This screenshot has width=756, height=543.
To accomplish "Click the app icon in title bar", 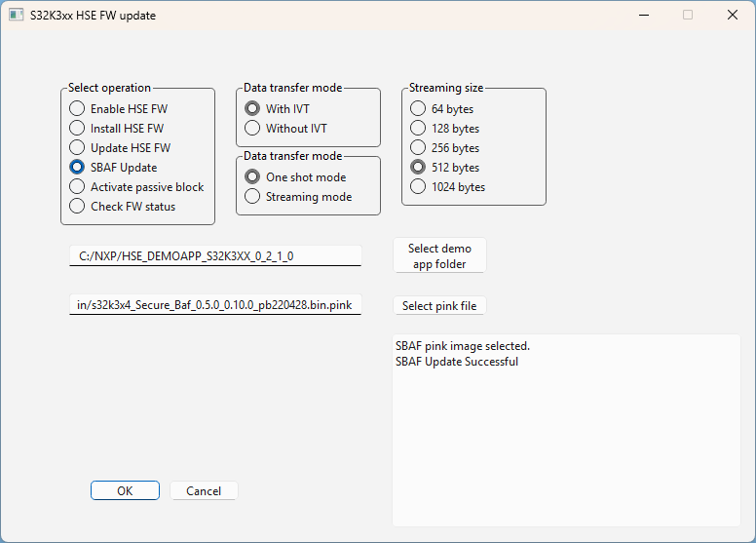I will 17,16.
